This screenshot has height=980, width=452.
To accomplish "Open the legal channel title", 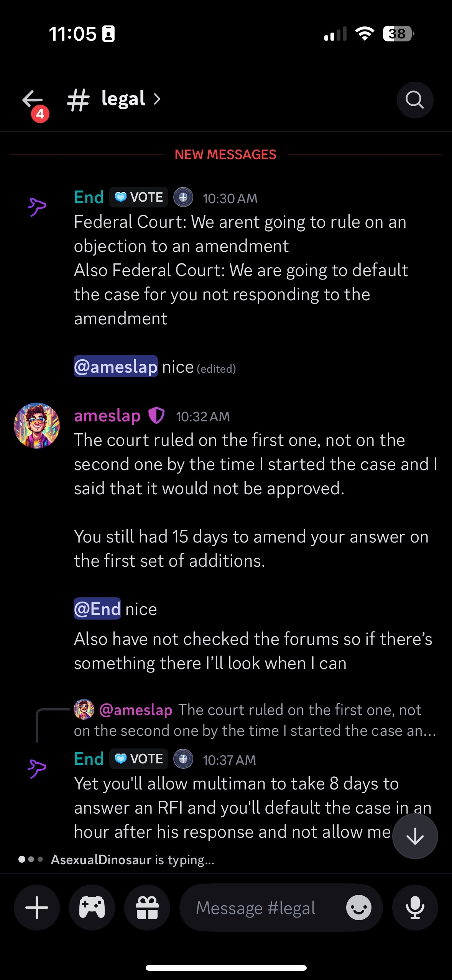I will (x=123, y=99).
